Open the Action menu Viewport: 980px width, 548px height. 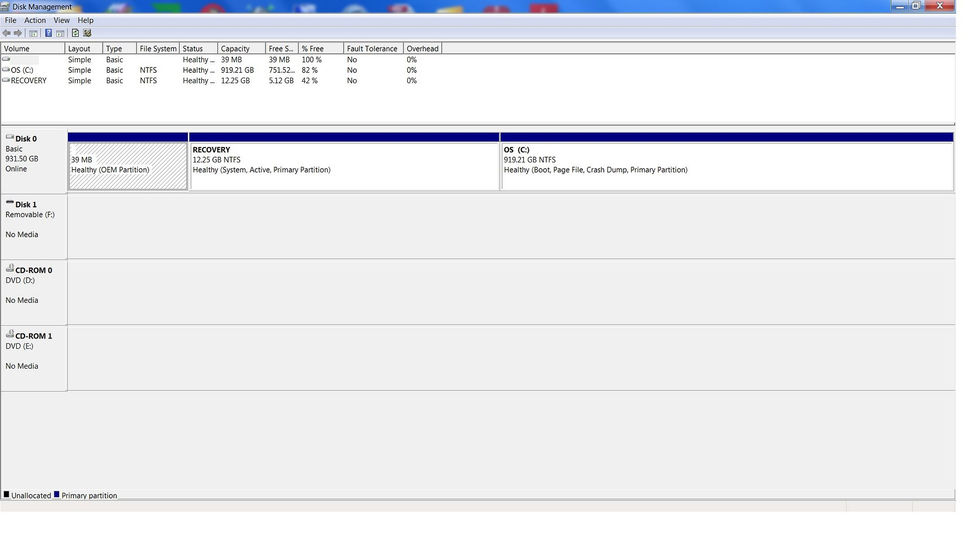click(x=35, y=20)
